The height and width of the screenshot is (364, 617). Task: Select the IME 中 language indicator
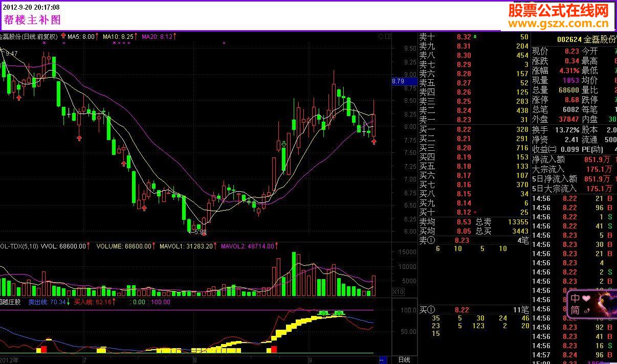(x=576, y=298)
